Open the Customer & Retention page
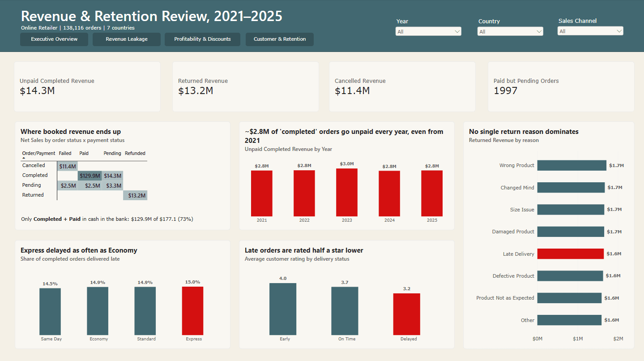644x361 pixels. click(280, 39)
